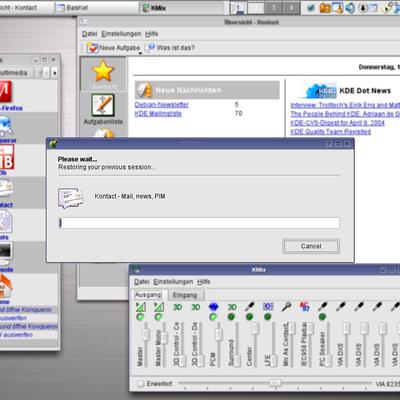Switch to the KMix taskbar entry
This screenshot has height=400, width=400.
click(x=182, y=8)
